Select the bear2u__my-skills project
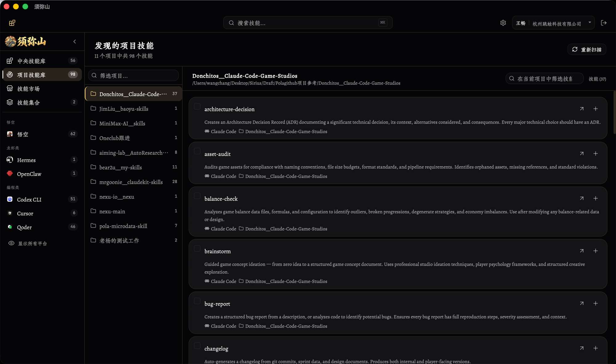Screen dimensions: 616x364 click(134, 168)
